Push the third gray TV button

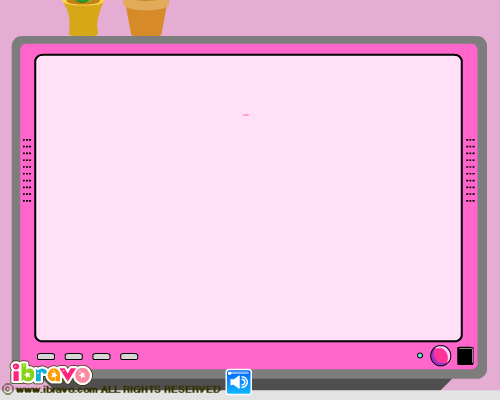(x=101, y=357)
